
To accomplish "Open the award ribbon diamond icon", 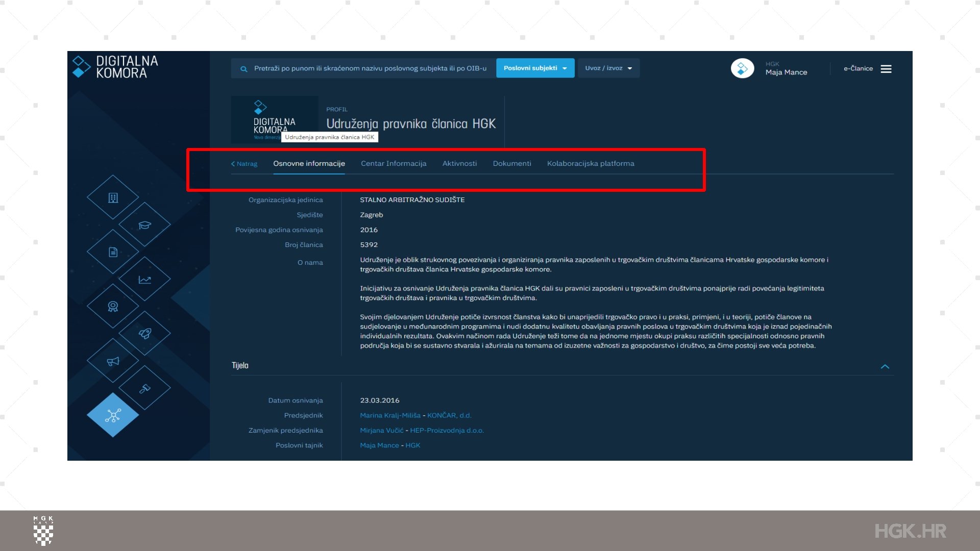I will pyautogui.click(x=113, y=306).
